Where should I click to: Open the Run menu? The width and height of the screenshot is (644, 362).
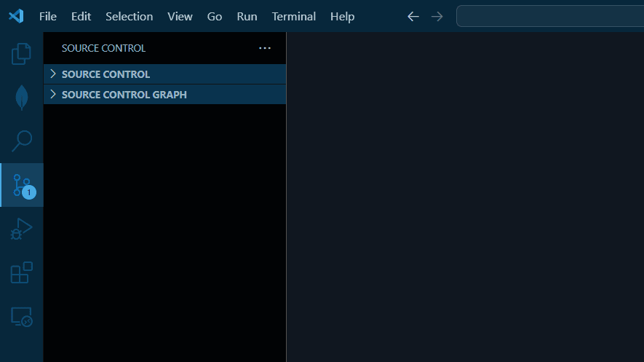coord(247,17)
